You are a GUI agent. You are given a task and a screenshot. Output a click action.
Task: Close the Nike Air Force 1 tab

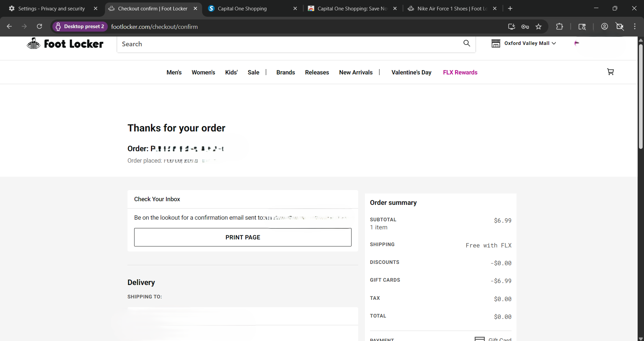(x=495, y=9)
